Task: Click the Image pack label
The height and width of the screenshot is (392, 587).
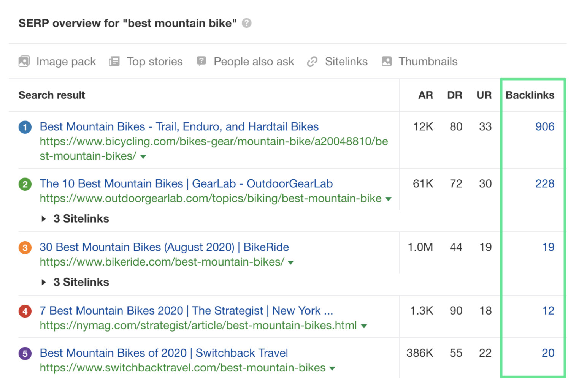Action: click(x=65, y=61)
